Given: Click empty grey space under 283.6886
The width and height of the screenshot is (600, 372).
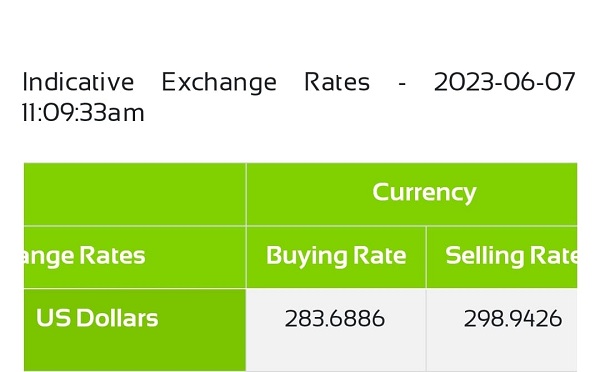Looking at the screenshot, I should [x=336, y=350].
